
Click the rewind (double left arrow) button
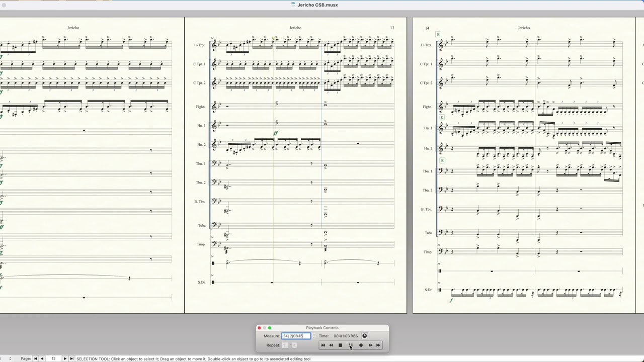coord(331,345)
